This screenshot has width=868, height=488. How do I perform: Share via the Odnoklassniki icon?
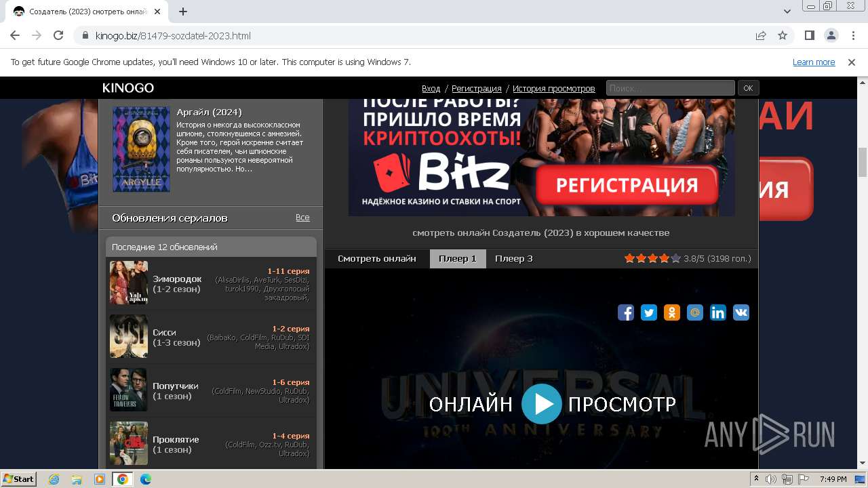(672, 312)
